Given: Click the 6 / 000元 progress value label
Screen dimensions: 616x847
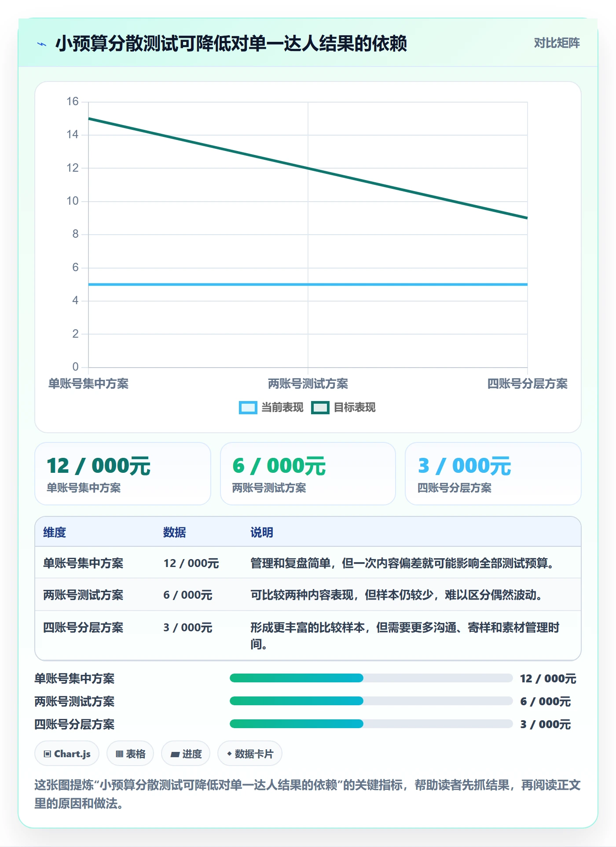Looking at the screenshot, I should pyautogui.click(x=545, y=701).
